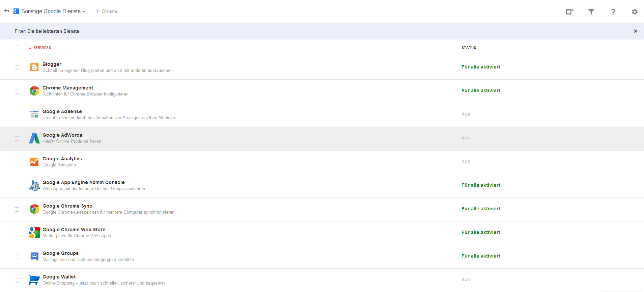Click the add services icon
644x292 pixels.
pyautogui.click(x=570, y=11)
